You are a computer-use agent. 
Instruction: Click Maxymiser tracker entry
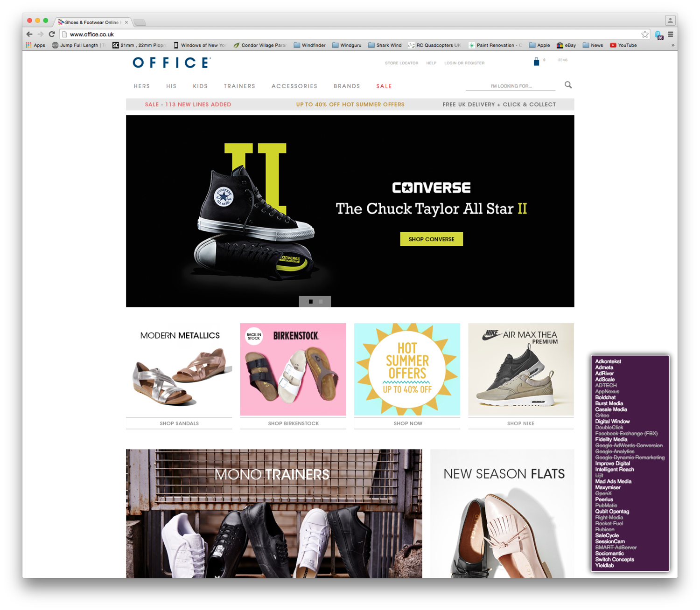coord(608,487)
